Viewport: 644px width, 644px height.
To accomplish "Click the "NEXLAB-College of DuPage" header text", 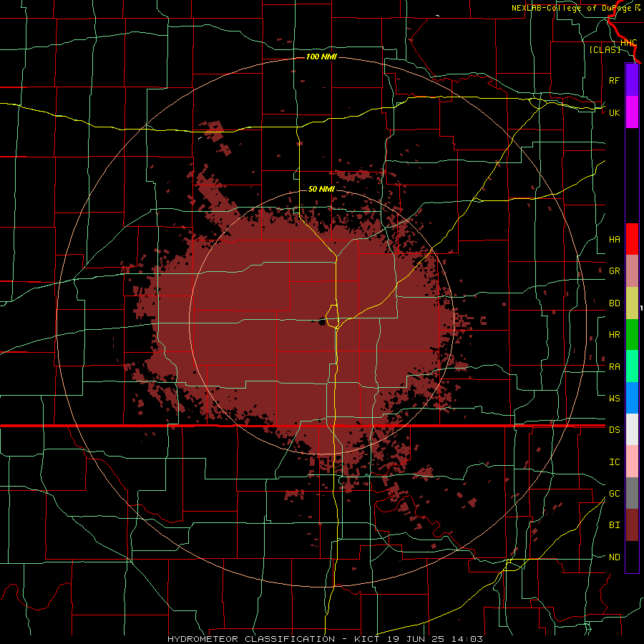I will tap(572, 8).
